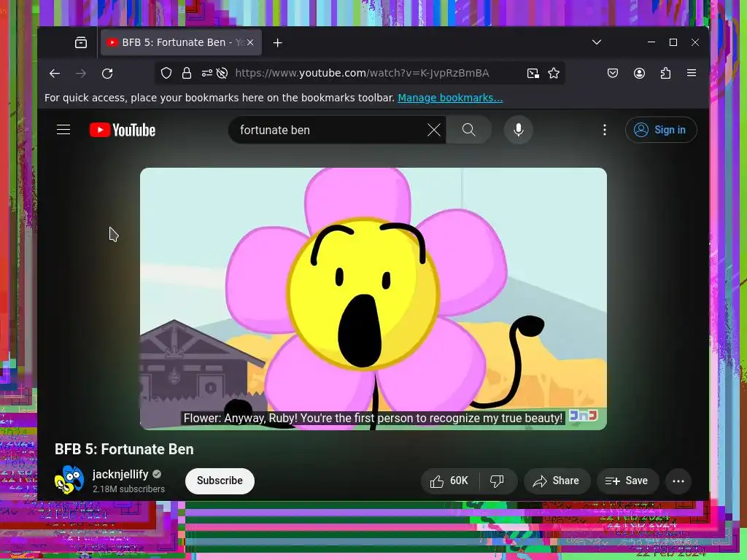Open the Firefox account icon
This screenshot has width=747, height=560.
pos(639,73)
